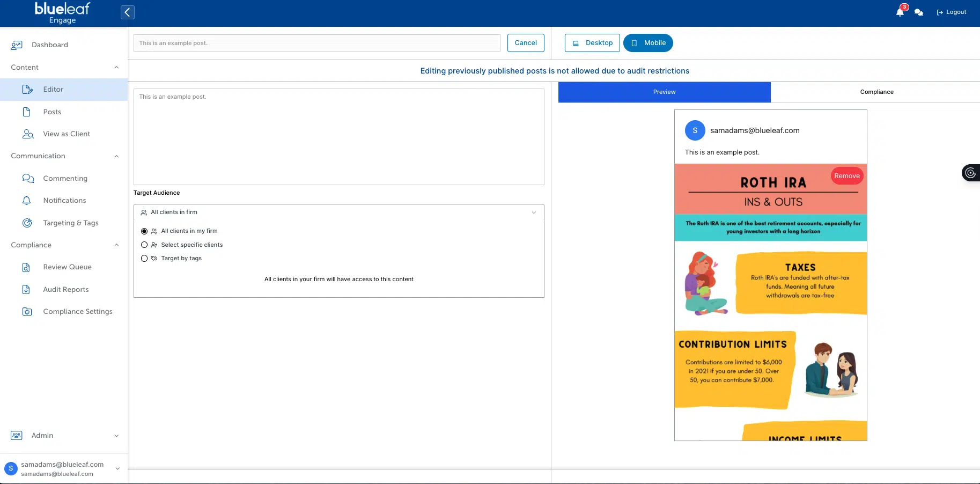Screen dimensions: 980x484
Task: Click View as Client
Action: coord(66,134)
